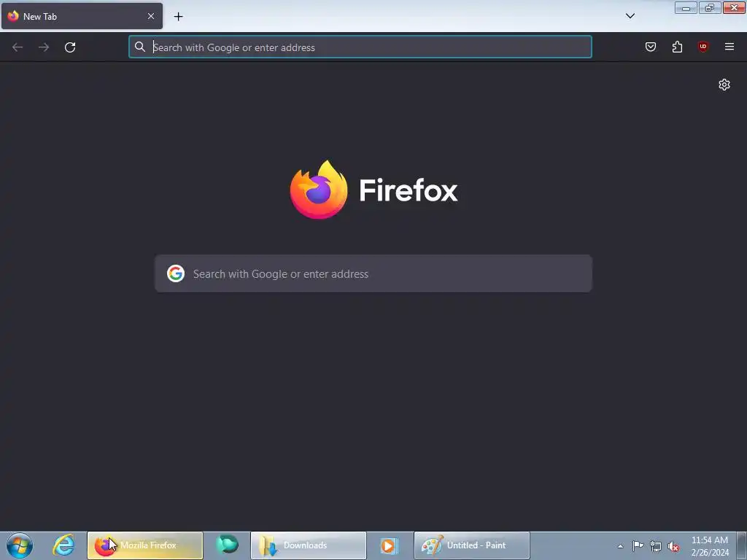This screenshot has height=560, width=747.
Task: Open Action Center flag icon
Action: click(638, 546)
